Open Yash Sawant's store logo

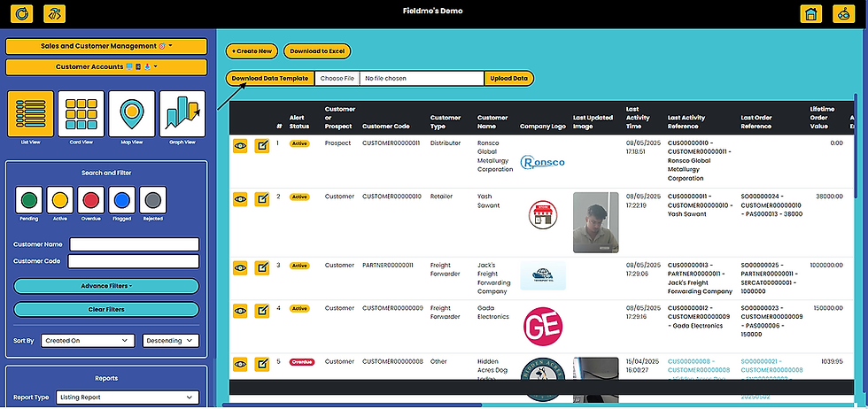coord(543,215)
